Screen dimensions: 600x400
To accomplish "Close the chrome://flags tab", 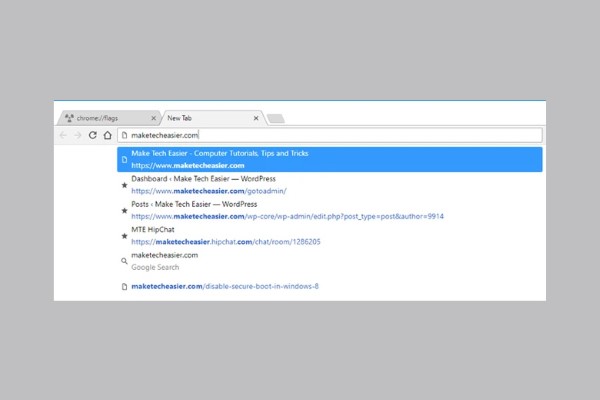I will click(152, 118).
